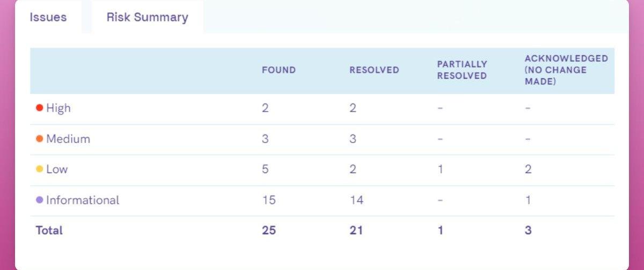The height and width of the screenshot is (270, 644).
Task: Select the Medium severity row label
Action: pyautogui.click(x=68, y=139)
